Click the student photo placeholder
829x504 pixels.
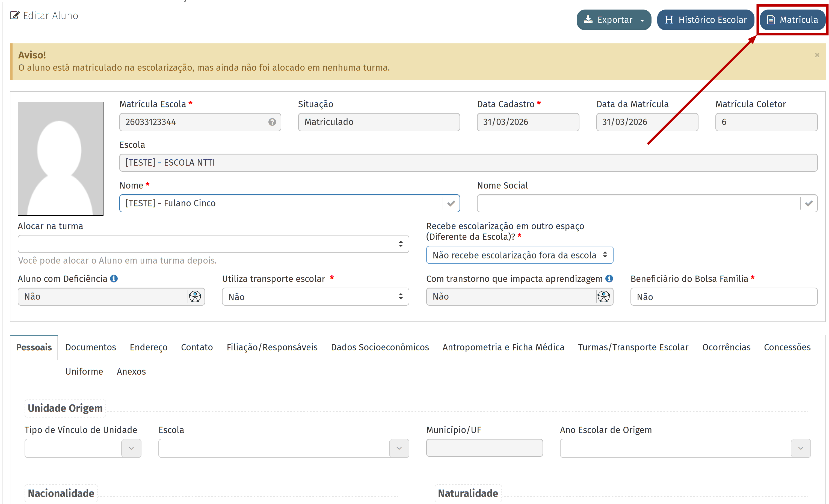pos(61,159)
